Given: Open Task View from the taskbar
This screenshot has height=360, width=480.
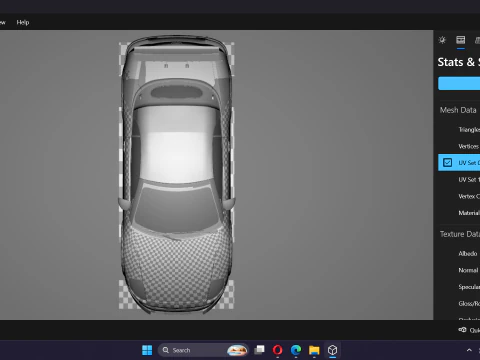Looking at the screenshot, I should click(259, 350).
